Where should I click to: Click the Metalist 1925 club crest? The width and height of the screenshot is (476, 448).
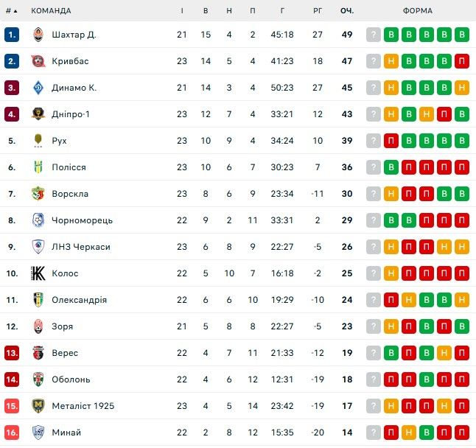(38, 406)
